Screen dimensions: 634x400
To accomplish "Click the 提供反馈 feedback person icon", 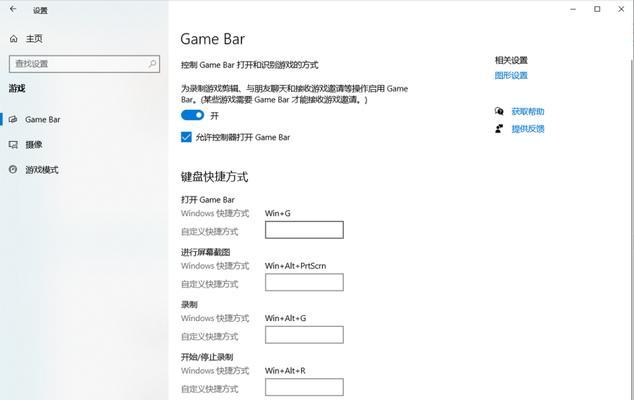I will pos(499,129).
